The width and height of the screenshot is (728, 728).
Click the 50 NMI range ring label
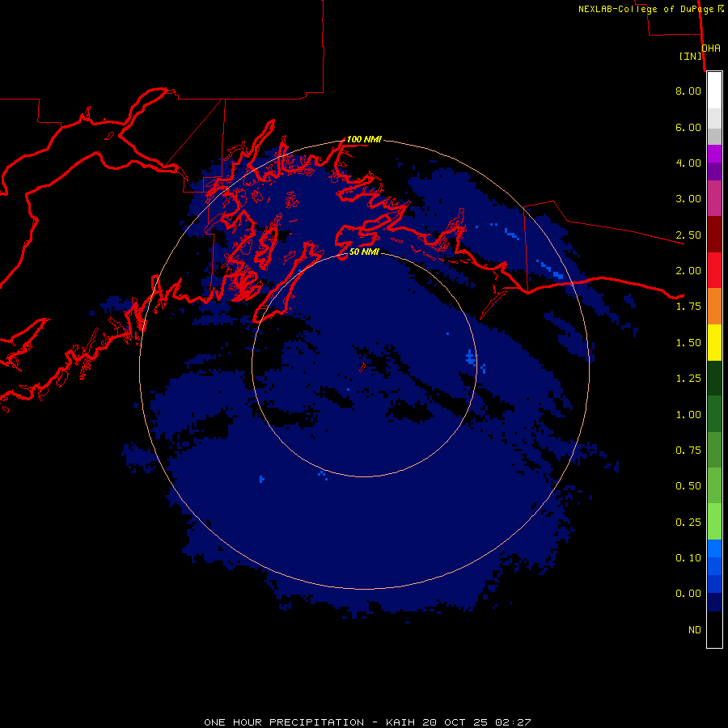pos(364,252)
